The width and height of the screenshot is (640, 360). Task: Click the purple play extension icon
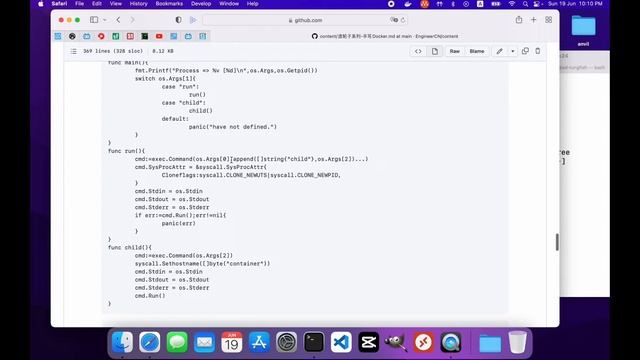(x=193, y=20)
